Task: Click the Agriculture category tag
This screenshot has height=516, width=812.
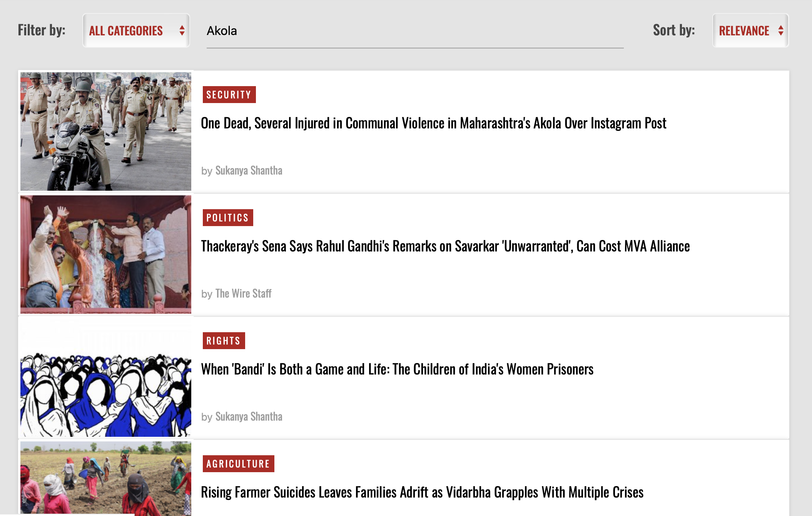Action: pos(238,464)
